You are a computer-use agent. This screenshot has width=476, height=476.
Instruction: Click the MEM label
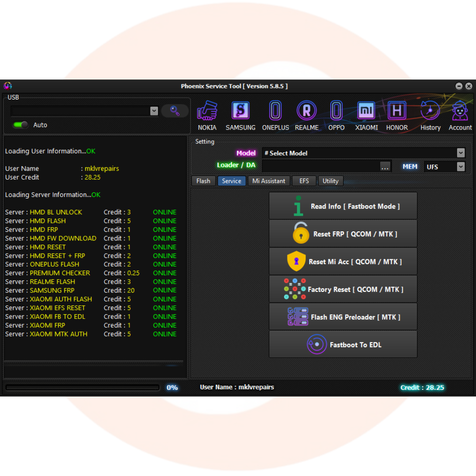(410, 167)
